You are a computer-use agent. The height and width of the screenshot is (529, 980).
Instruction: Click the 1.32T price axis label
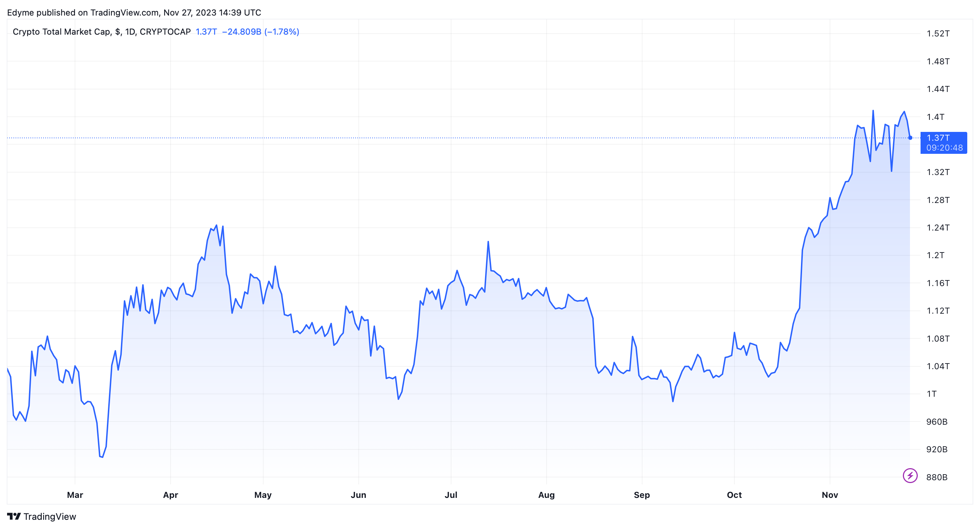pos(938,172)
